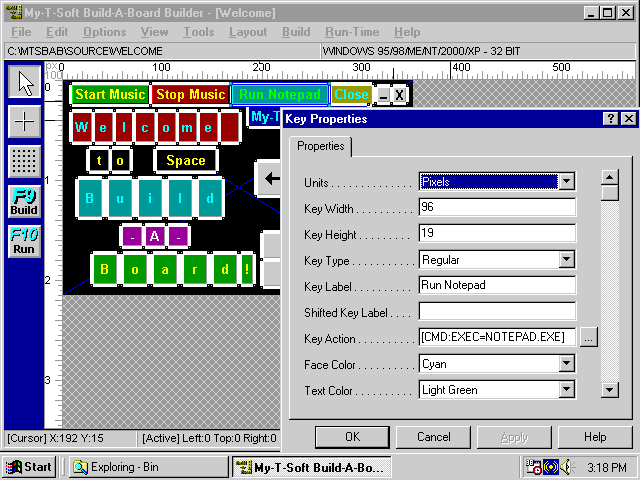Expand the Face Color dropdown
Viewport: 640px width, 480px height.
coord(567,364)
